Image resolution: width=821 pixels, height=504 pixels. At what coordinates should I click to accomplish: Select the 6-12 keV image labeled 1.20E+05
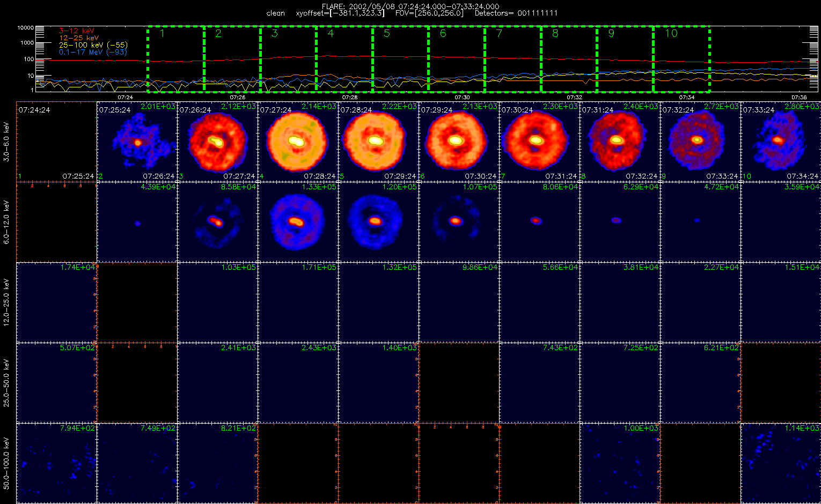click(x=378, y=221)
